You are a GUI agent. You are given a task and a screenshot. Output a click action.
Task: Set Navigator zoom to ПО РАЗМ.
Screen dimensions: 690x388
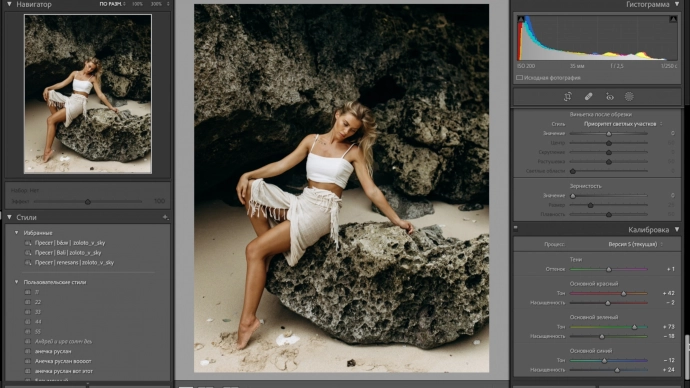click(x=110, y=4)
